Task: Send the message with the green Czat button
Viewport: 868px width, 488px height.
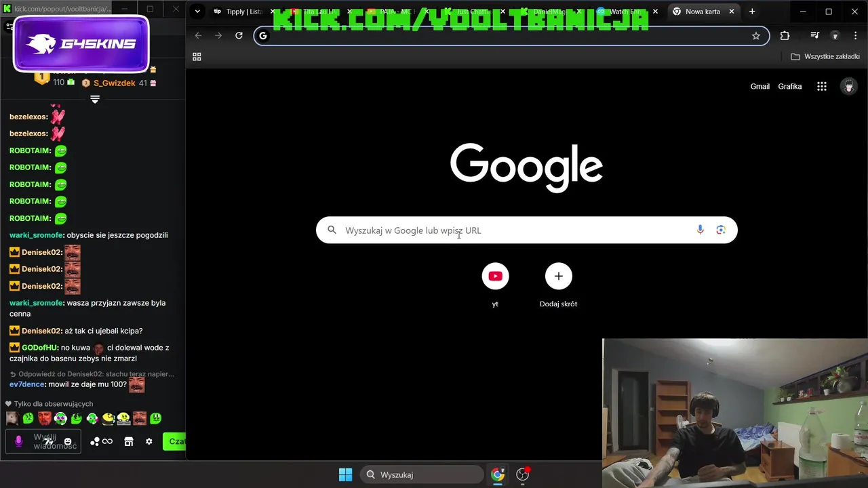Action: click(174, 442)
